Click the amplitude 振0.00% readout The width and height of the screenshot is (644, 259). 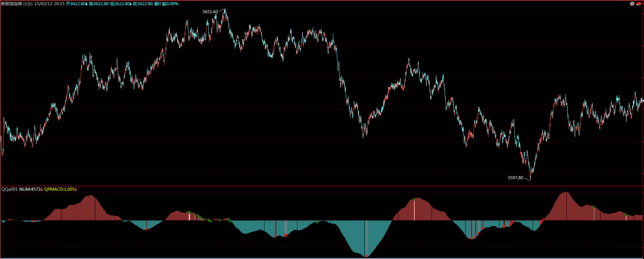coord(170,4)
